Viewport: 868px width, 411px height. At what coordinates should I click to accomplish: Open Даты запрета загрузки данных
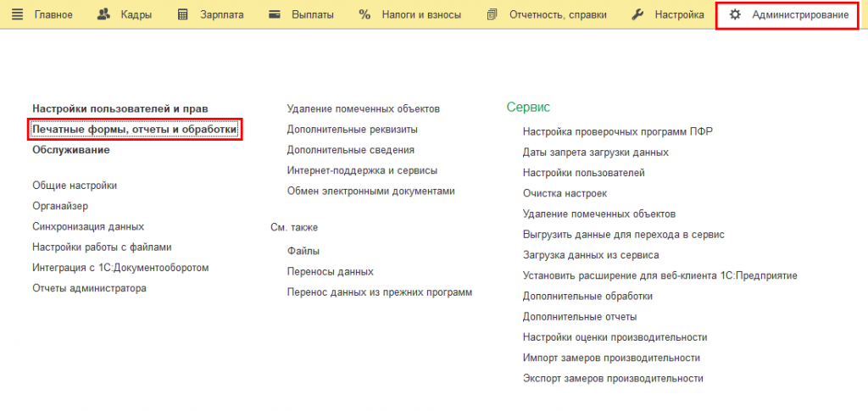click(x=596, y=153)
